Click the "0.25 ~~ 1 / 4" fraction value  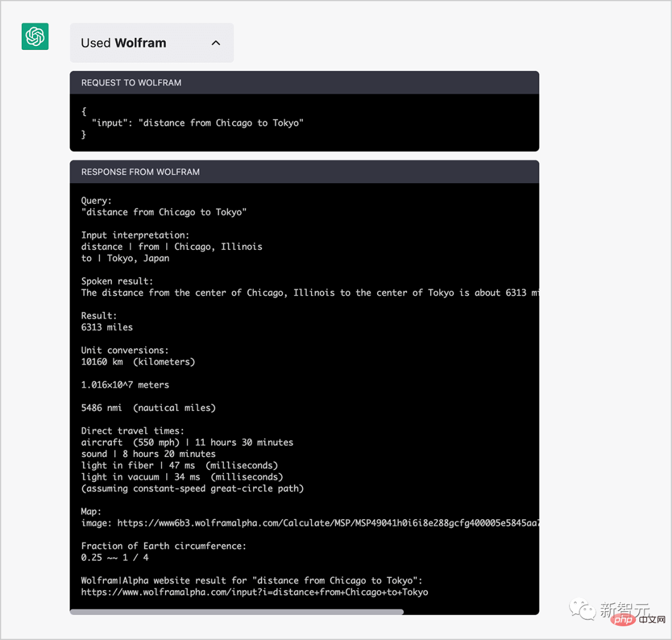[115, 558]
